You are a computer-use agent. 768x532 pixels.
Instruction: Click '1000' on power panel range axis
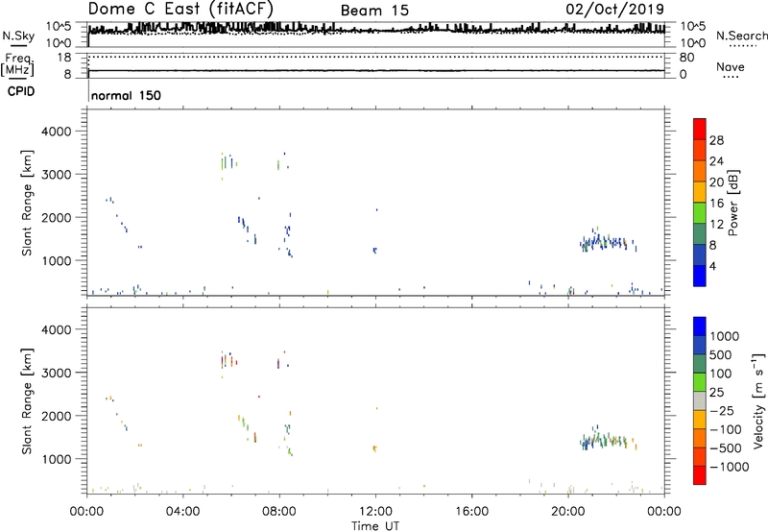[57, 260]
